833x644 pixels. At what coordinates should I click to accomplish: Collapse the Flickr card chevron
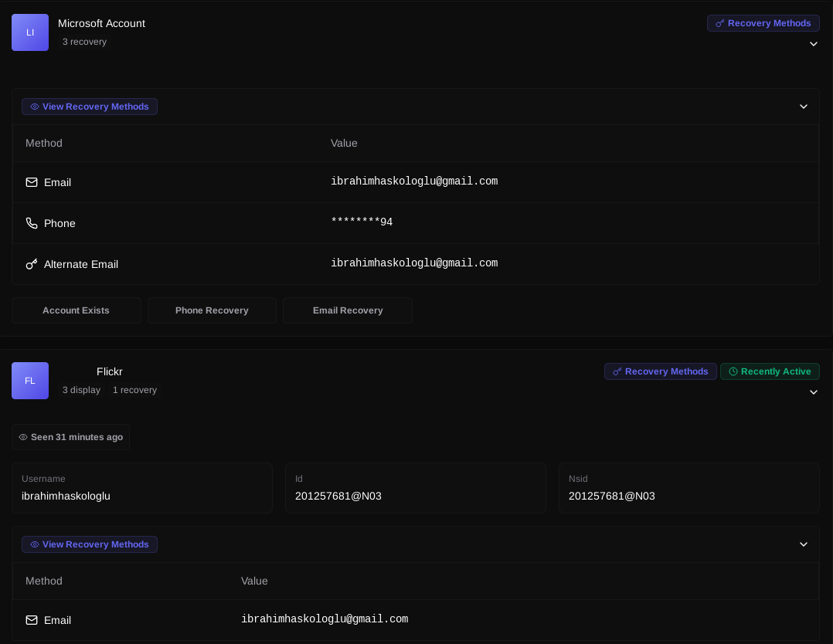pyautogui.click(x=813, y=392)
